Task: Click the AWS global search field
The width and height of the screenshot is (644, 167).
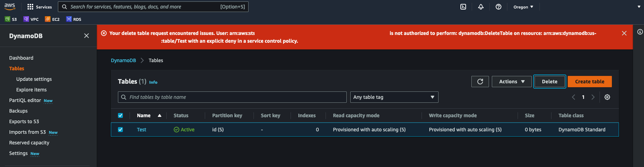Action: (x=153, y=7)
